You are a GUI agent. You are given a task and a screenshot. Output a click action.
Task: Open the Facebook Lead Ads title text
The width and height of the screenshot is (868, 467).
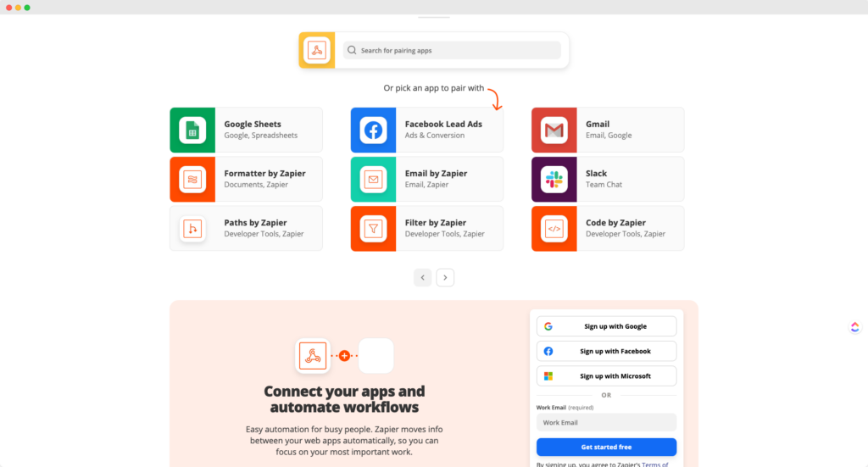pos(443,124)
